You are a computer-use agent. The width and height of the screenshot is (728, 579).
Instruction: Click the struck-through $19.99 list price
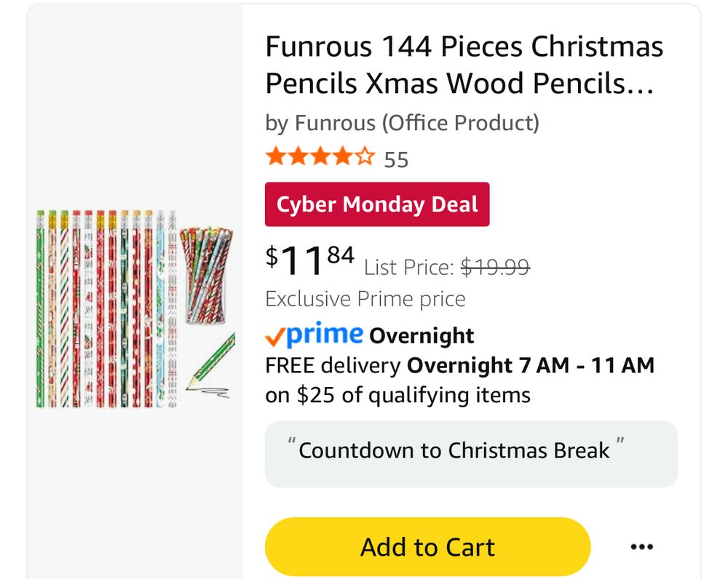click(x=495, y=268)
